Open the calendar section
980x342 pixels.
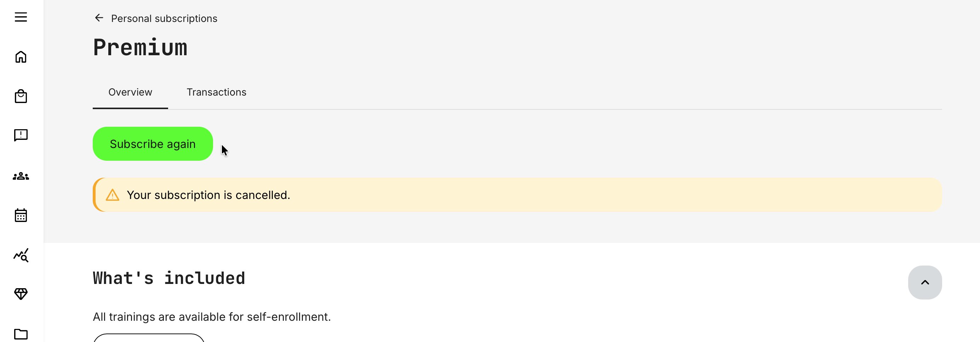pos(21,215)
